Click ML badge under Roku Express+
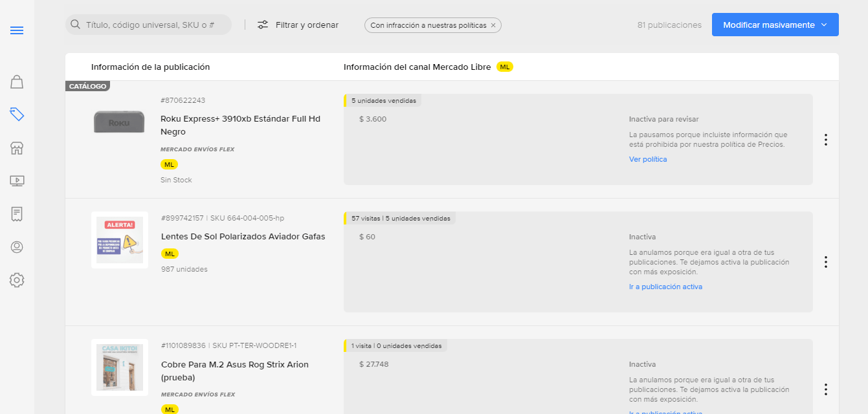Screen dimensions: 868x414 click(x=170, y=164)
